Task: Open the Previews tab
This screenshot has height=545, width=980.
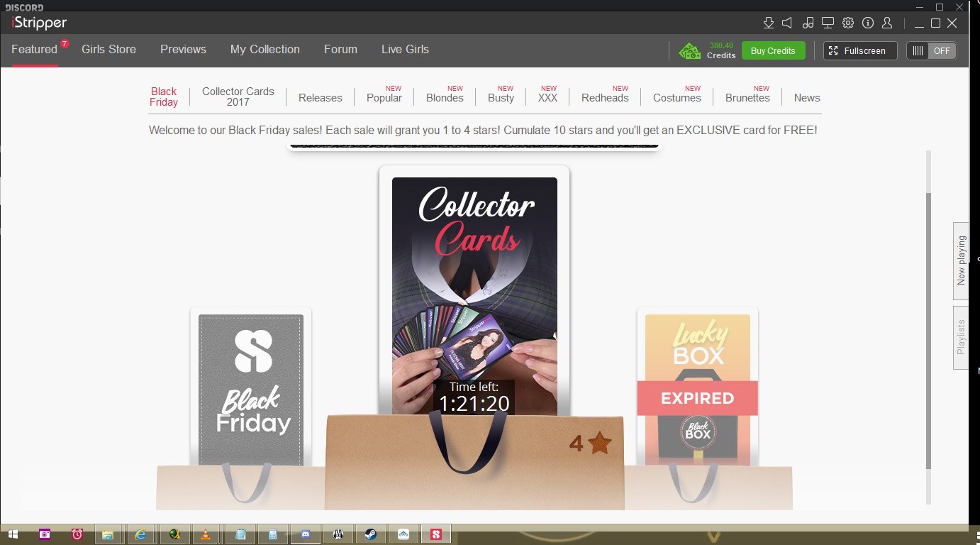Action: (x=183, y=49)
